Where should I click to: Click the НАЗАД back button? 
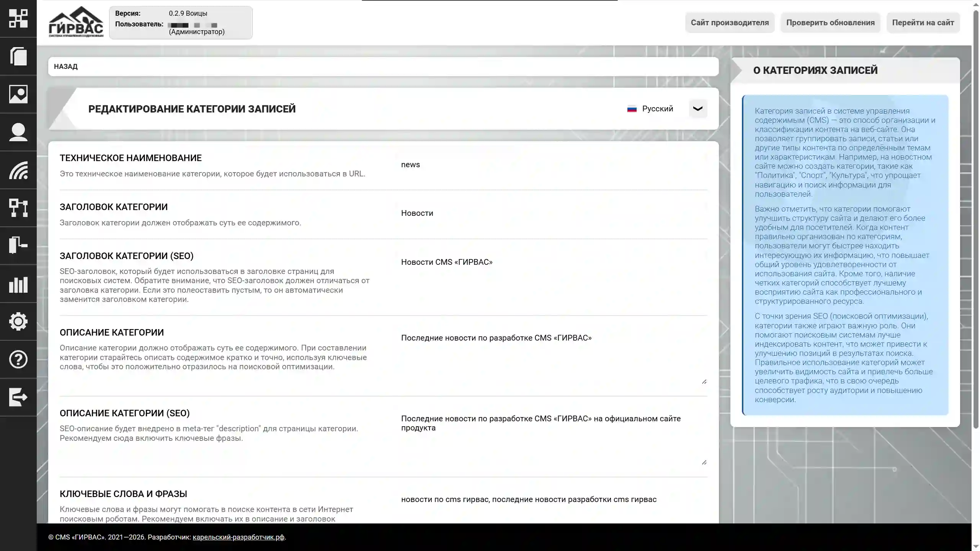(x=66, y=66)
